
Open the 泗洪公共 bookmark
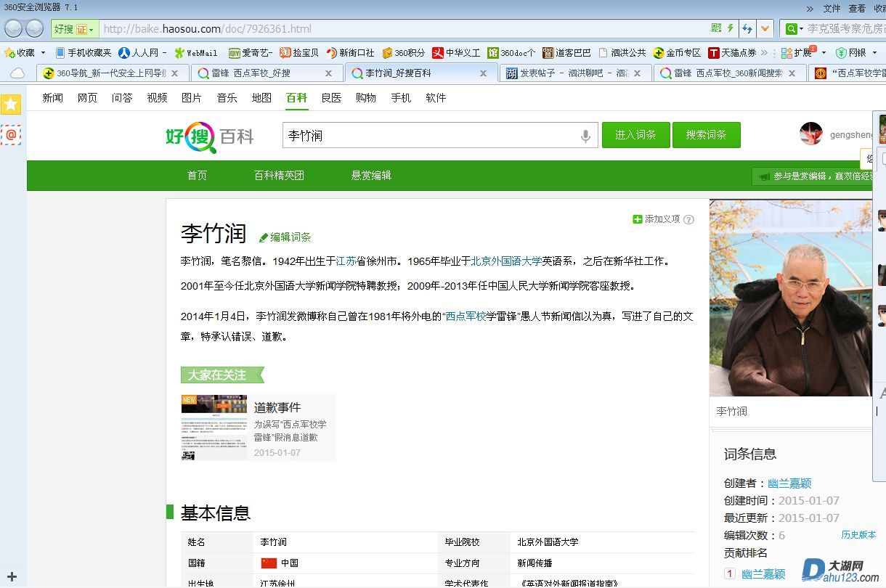coord(622,52)
